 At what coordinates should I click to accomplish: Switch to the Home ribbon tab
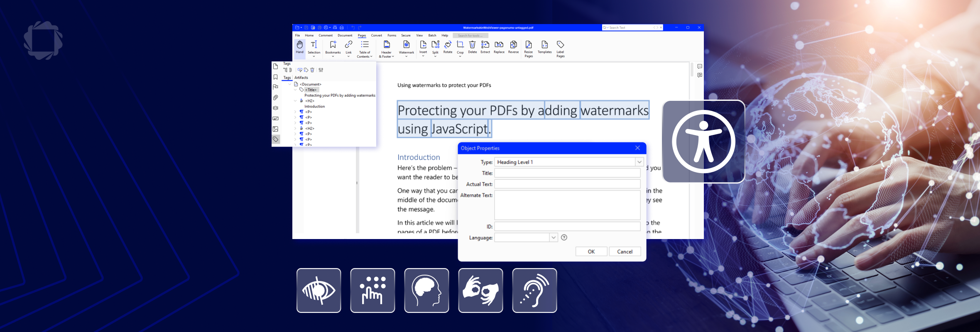click(309, 35)
